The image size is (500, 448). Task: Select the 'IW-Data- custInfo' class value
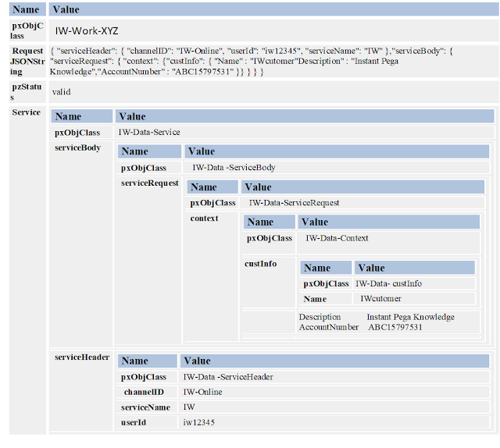[x=389, y=283]
